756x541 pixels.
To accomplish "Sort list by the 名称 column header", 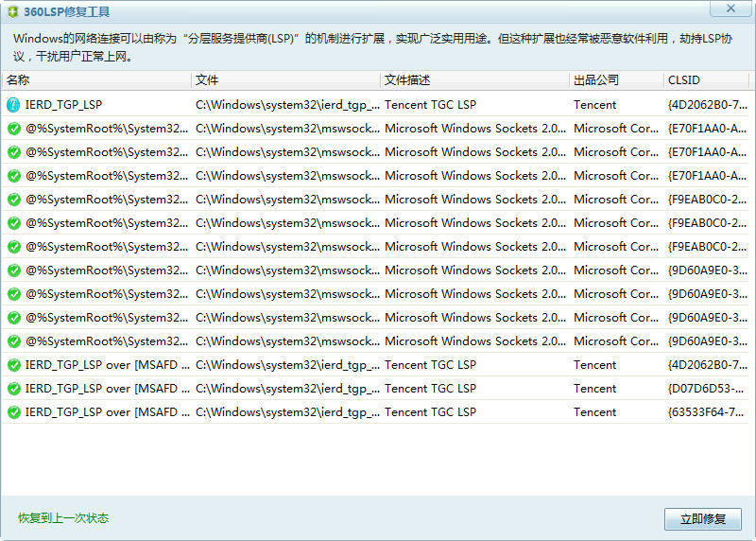I will coord(94,80).
